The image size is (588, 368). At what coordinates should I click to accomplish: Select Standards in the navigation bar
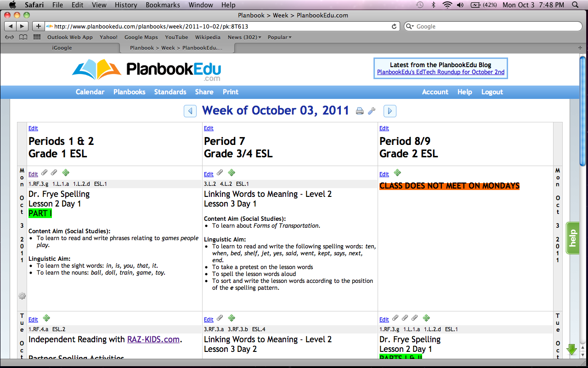170,92
